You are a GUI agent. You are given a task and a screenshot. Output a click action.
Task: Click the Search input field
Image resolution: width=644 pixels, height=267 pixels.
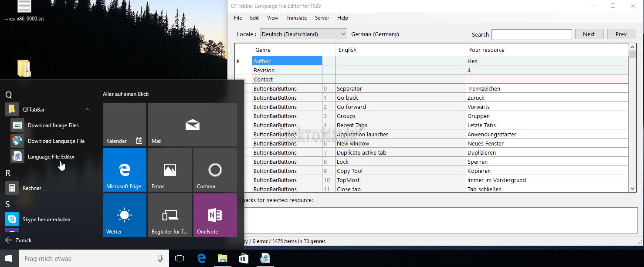pyautogui.click(x=532, y=34)
